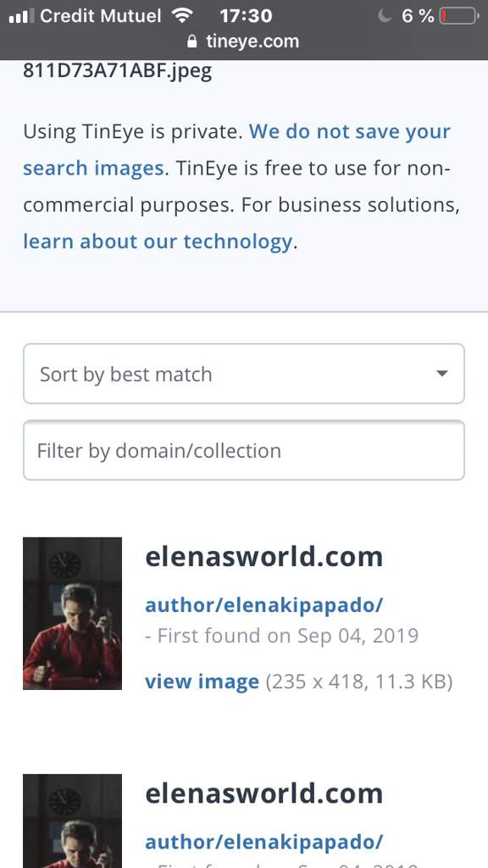Open the Sort by best match dropdown
488x868 pixels.
(244, 374)
